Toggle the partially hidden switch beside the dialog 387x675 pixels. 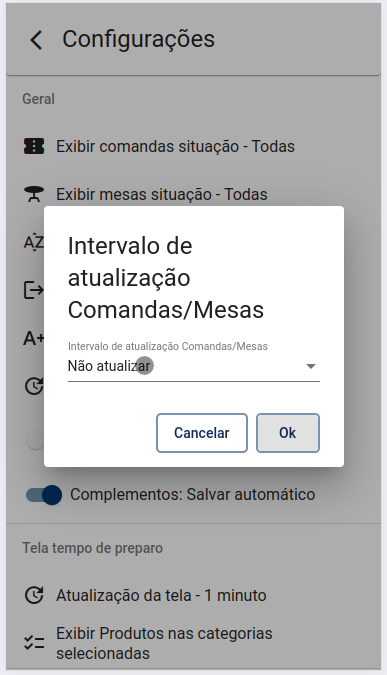(x=35, y=440)
